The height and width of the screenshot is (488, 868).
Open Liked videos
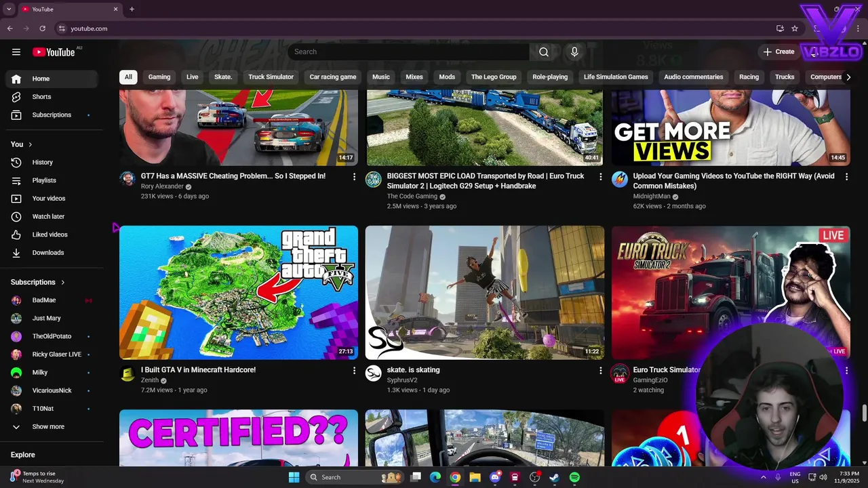coord(52,235)
